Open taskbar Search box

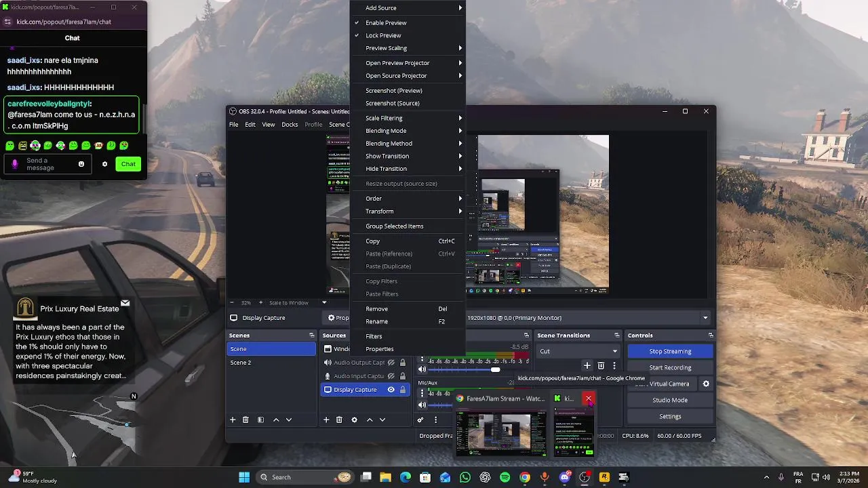pyautogui.click(x=307, y=477)
